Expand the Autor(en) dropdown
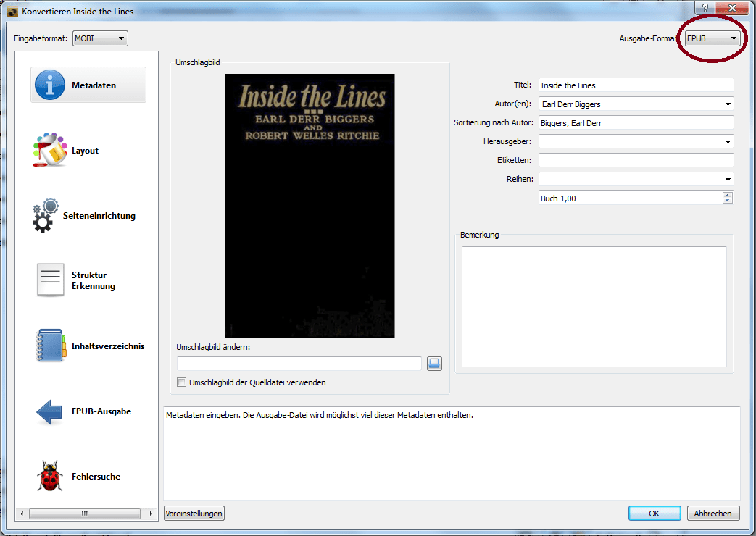Screen dimensions: 756x536 pos(728,104)
